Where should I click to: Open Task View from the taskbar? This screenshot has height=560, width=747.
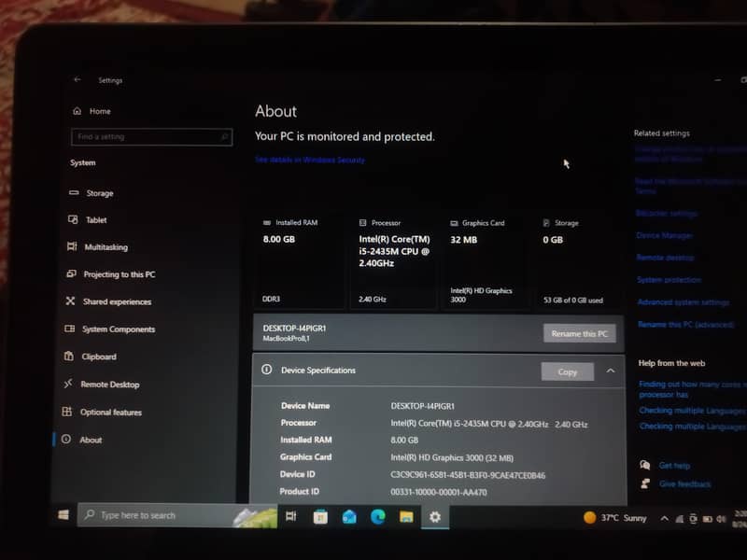[291, 516]
